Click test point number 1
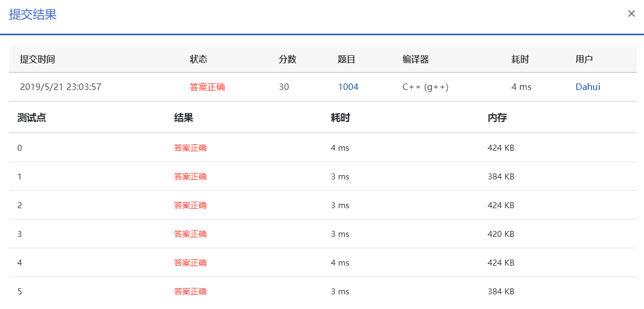 pyautogui.click(x=20, y=176)
